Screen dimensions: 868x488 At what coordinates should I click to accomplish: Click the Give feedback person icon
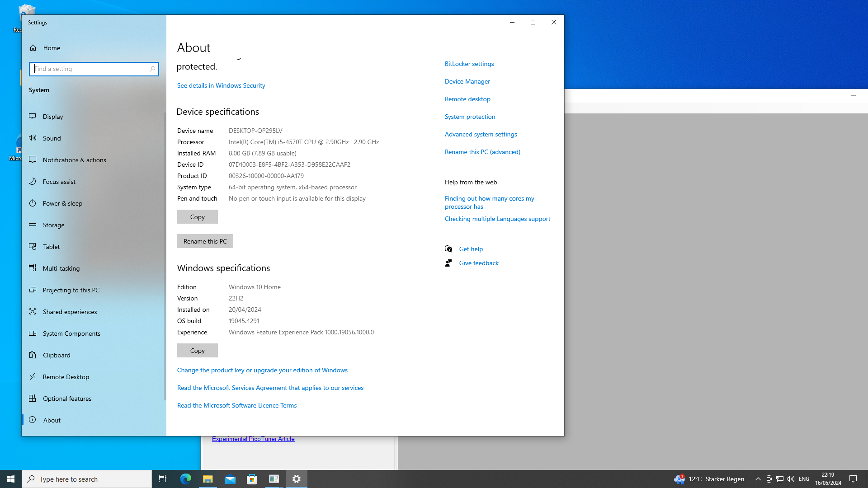[x=448, y=263]
